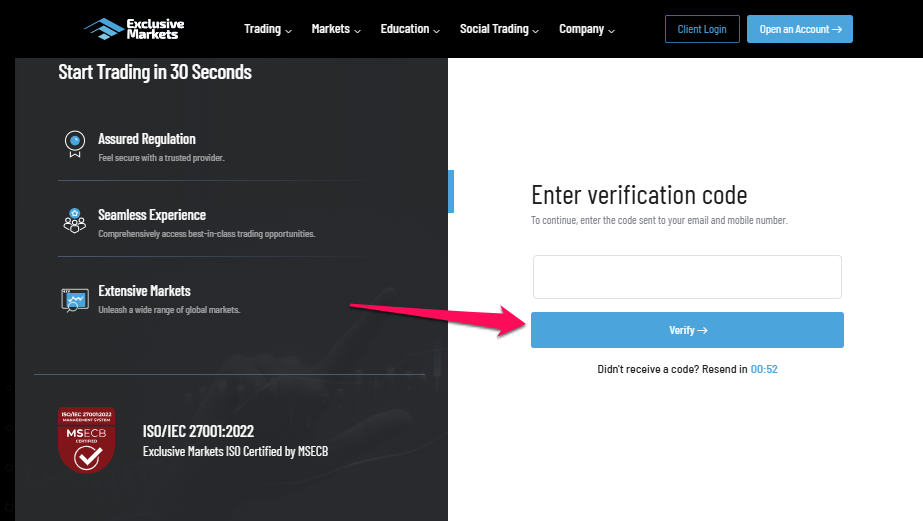Click the verification code input field
Image resolution: width=923 pixels, height=521 pixels.
[x=687, y=277]
